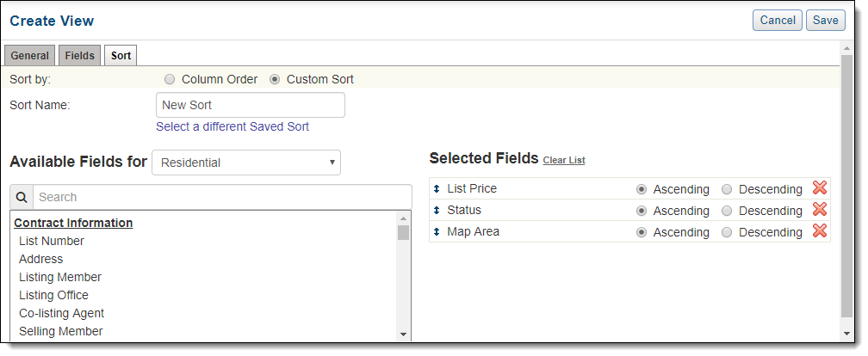Choose Custom Sort radio button
Image resolution: width=868 pixels, height=356 pixels.
point(275,79)
